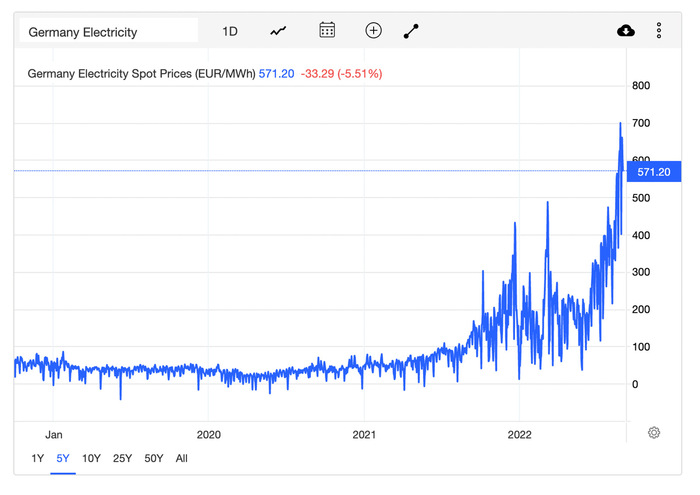This screenshot has height=495, width=700.
Task: Open the 1D interval dropdown
Action: point(230,31)
